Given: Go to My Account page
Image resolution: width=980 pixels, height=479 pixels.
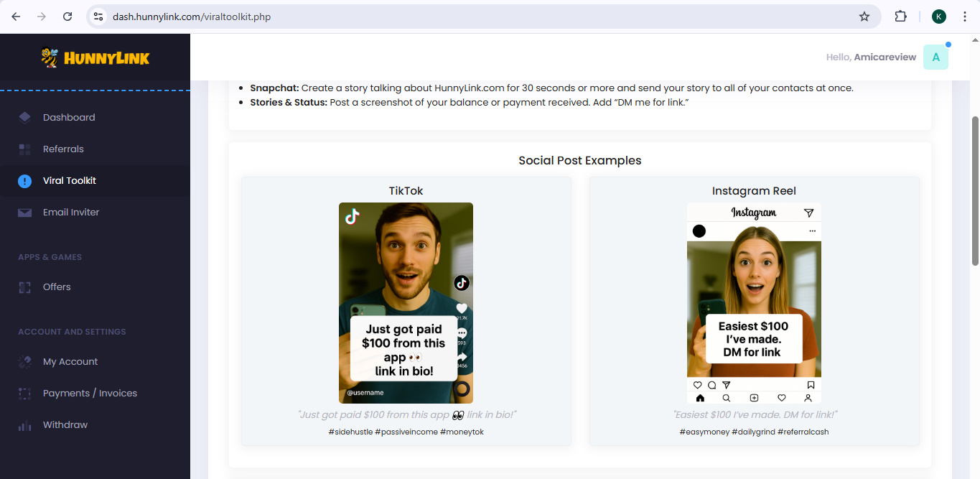Looking at the screenshot, I should coord(70,362).
